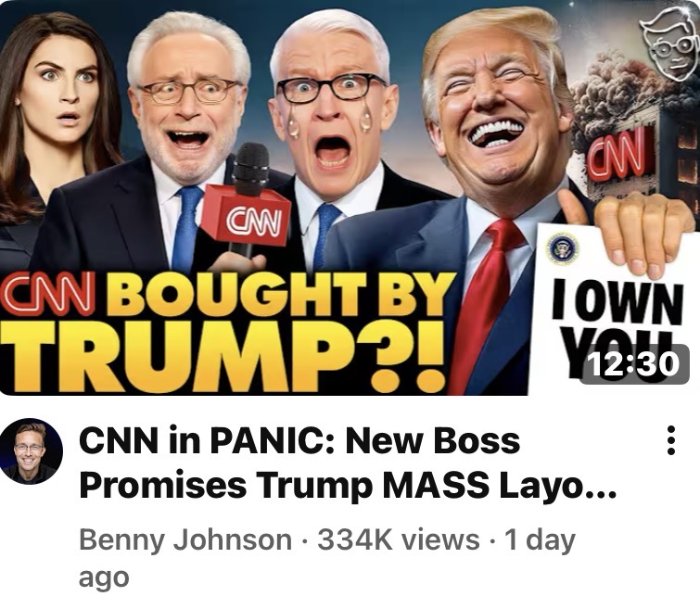Screen dimensions: 700x609
Task: Click the 'I OWN YOU' sign text
Action: [617, 322]
